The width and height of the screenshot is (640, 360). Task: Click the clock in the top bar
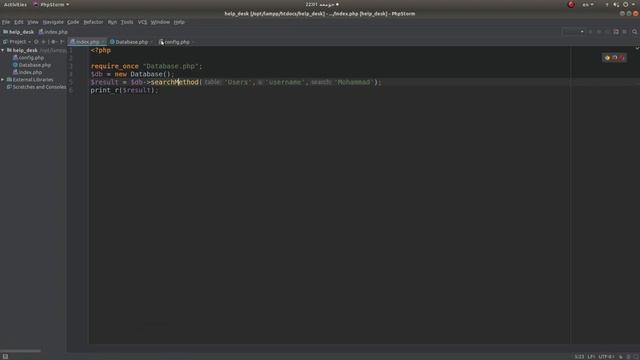click(x=322, y=4)
